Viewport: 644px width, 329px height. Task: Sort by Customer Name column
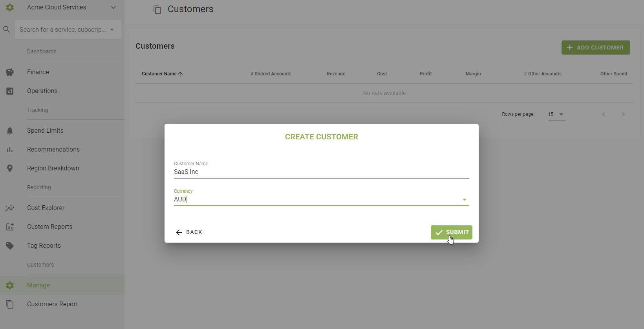pyautogui.click(x=159, y=74)
